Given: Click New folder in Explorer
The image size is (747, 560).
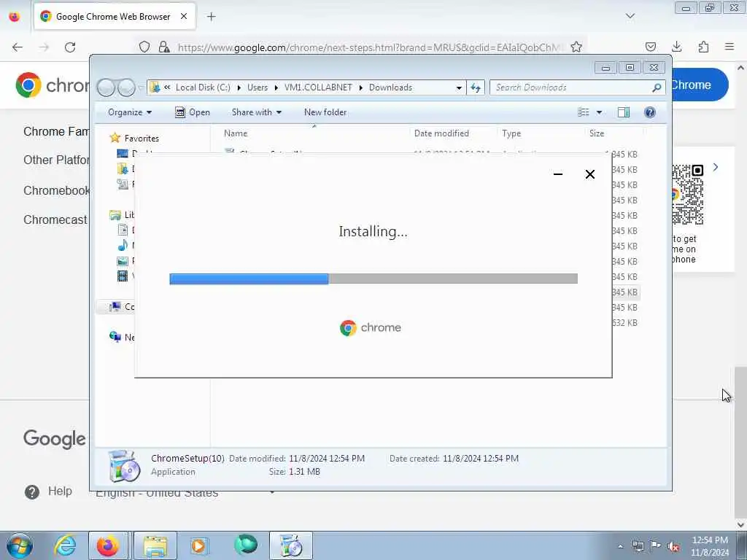Looking at the screenshot, I should 325,112.
